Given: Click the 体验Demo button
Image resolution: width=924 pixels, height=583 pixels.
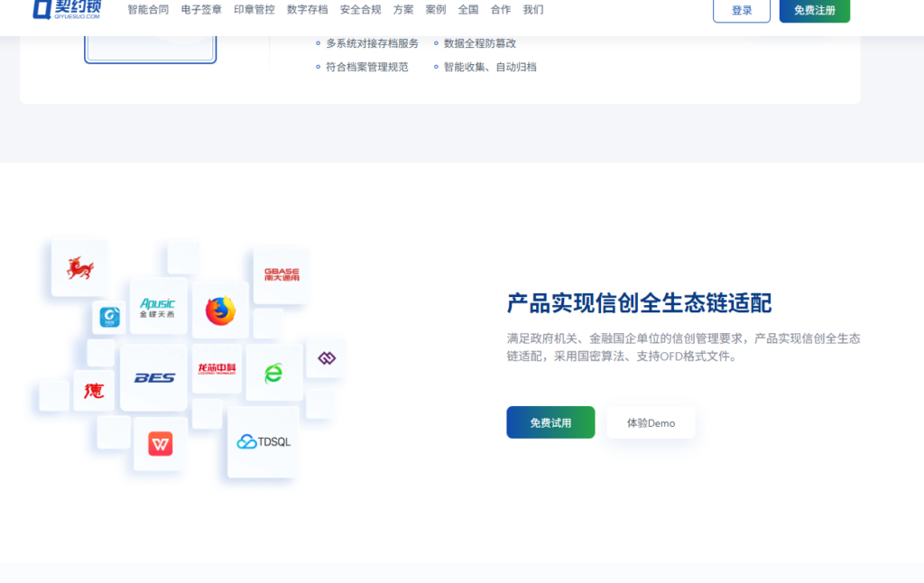Looking at the screenshot, I should coord(651,422).
